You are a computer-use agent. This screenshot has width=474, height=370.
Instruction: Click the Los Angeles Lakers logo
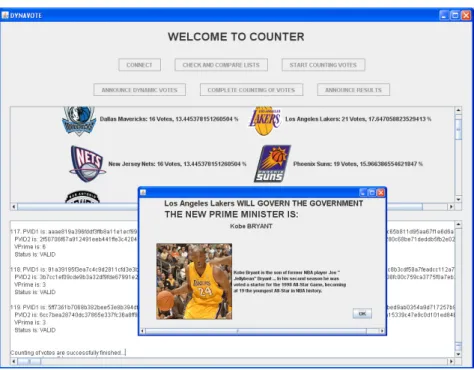(x=265, y=121)
